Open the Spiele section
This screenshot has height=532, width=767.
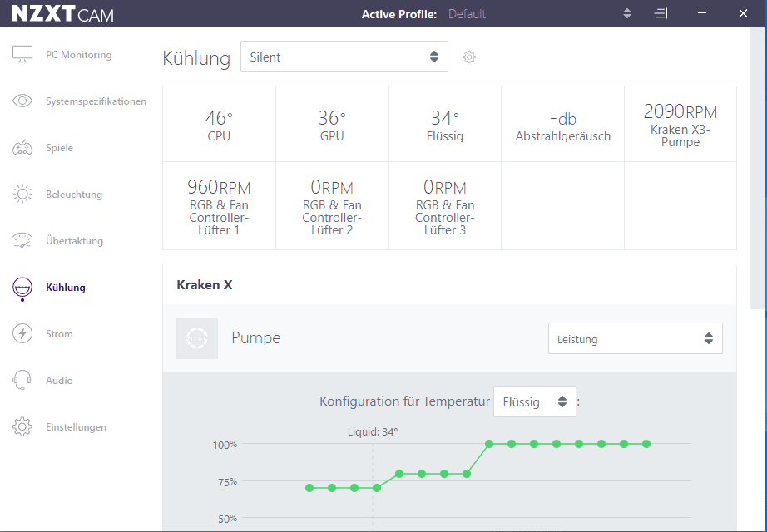pos(59,148)
